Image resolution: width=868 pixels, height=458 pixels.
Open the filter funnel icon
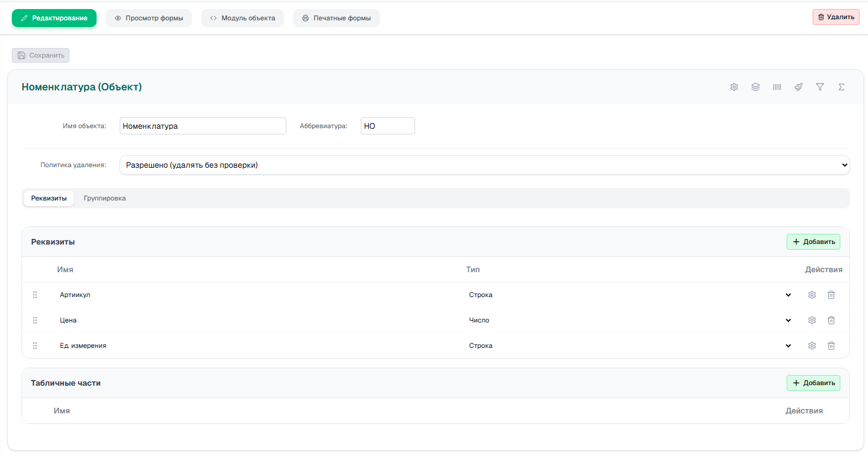[x=820, y=87]
